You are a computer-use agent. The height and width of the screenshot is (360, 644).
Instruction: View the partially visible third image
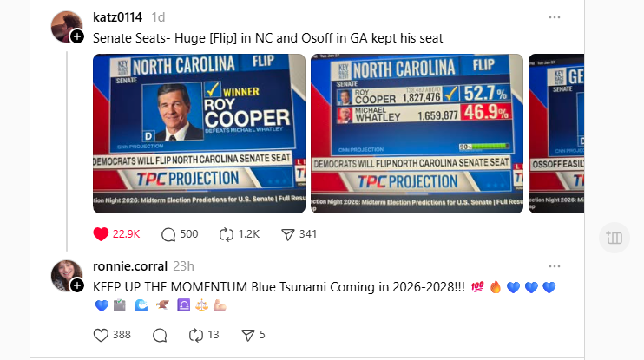[x=556, y=134]
